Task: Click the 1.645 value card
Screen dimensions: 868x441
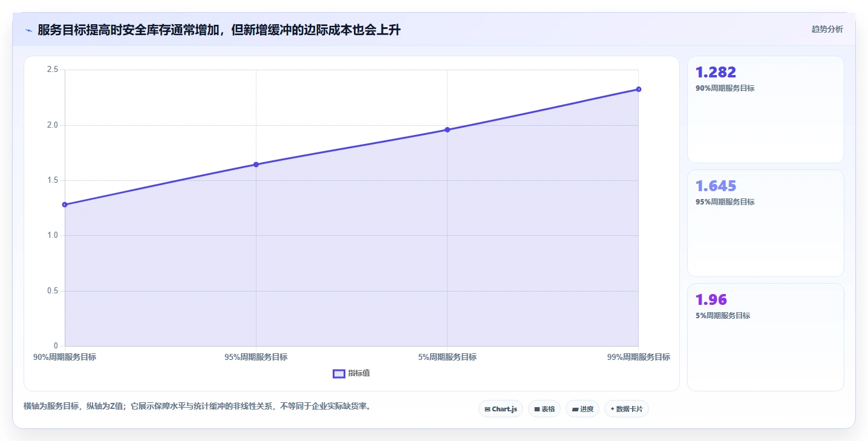Action: pos(765,223)
